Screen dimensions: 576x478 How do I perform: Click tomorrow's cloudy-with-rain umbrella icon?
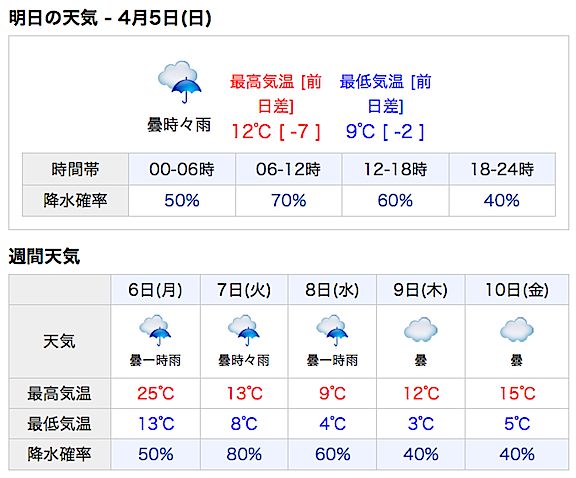pyautogui.click(x=180, y=82)
